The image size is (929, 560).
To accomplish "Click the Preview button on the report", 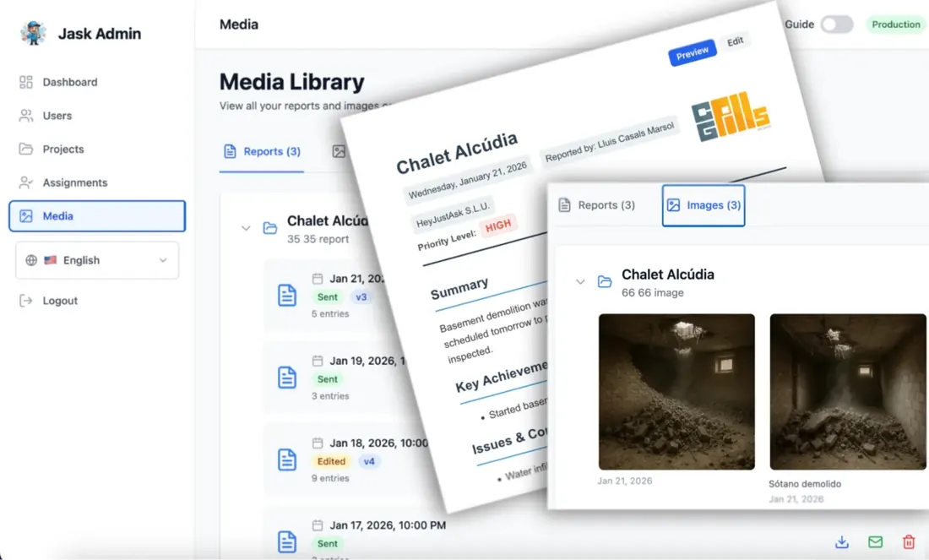I will pyautogui.click(x=692, y=53).
